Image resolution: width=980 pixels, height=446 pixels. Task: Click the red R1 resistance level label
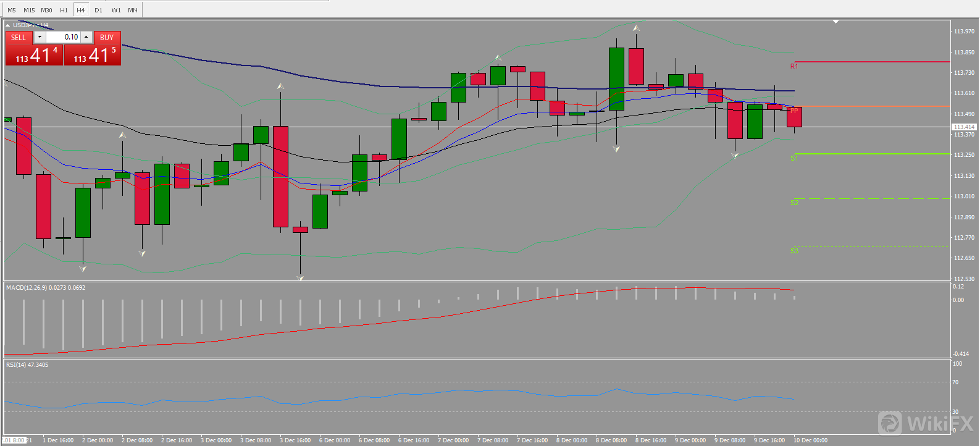(x=794, y=66)
